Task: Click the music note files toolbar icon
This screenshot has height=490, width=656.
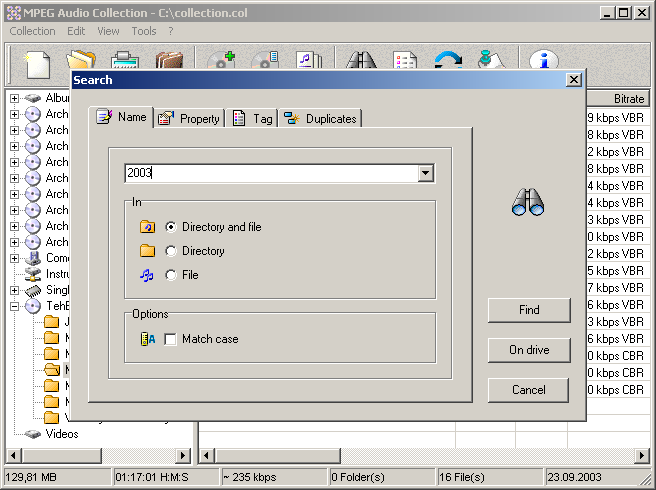Action: click(309, 60)
